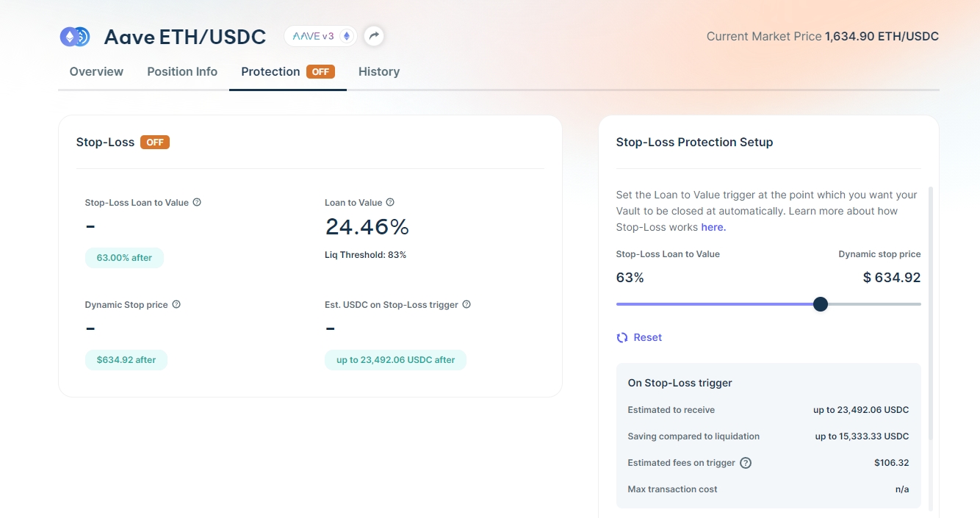Click the 63.00% after pill

pos(124,258)
